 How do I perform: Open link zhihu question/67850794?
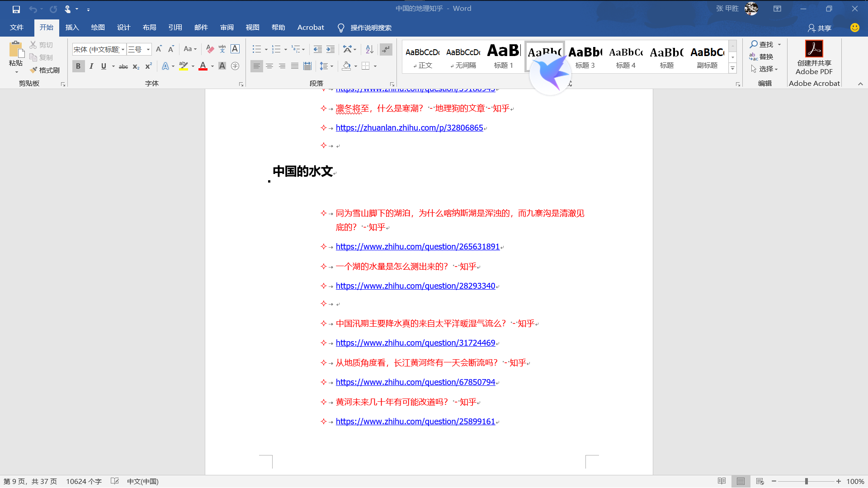tap(415, 382)
